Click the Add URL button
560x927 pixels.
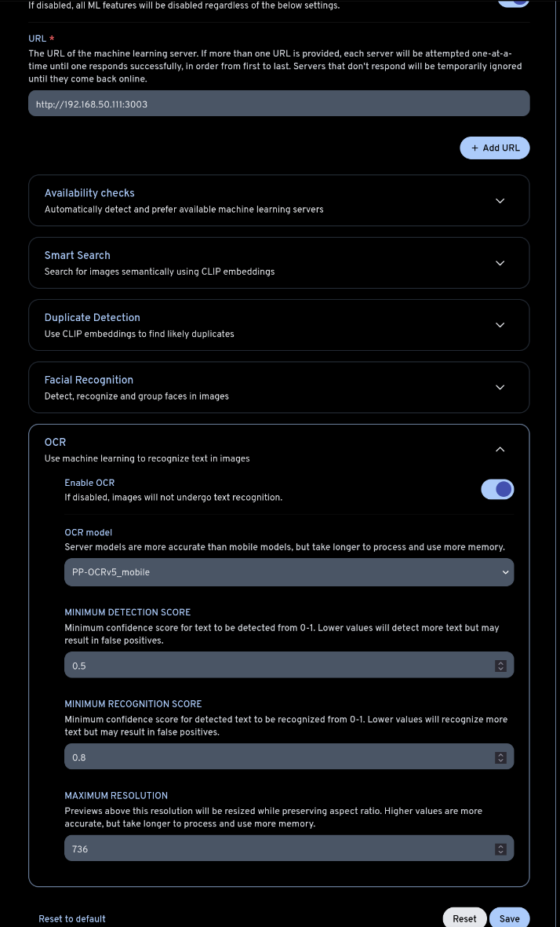tap(495, 148)
